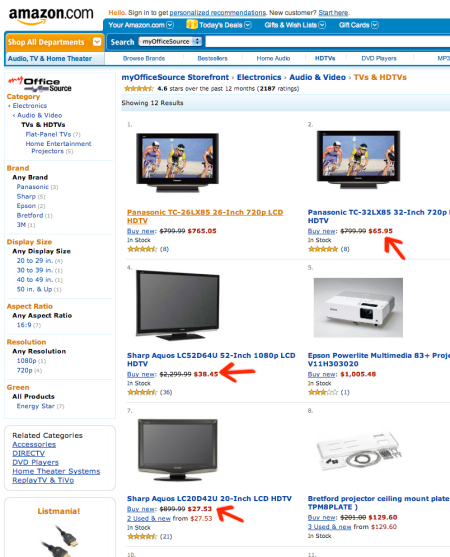Filter by Panasonic brand
The image size is (450, 557).
32,187
